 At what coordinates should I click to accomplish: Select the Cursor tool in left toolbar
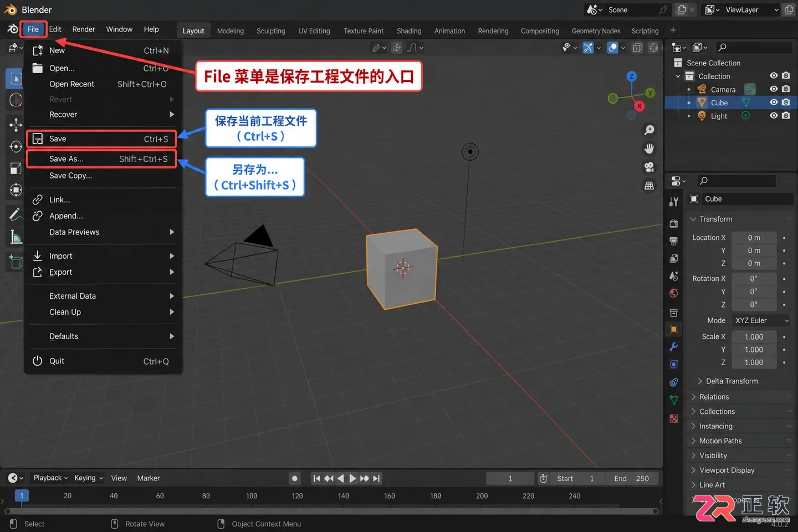[x=16, y=100]
